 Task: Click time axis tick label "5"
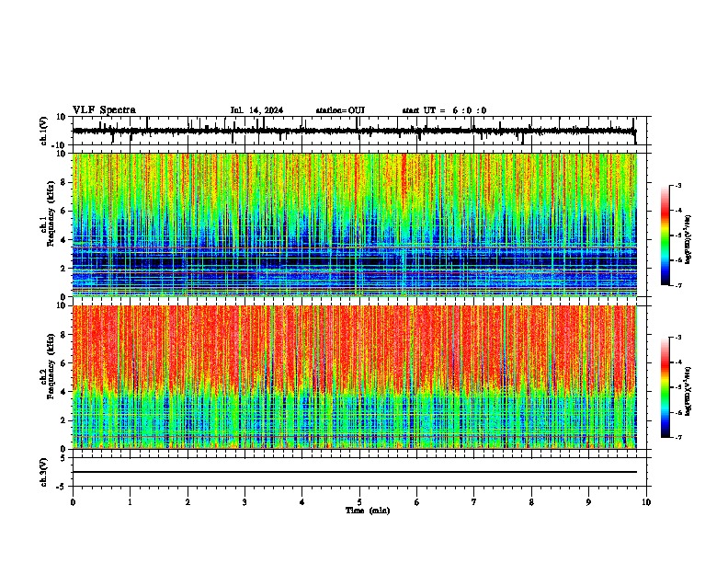tap(359, 502)
